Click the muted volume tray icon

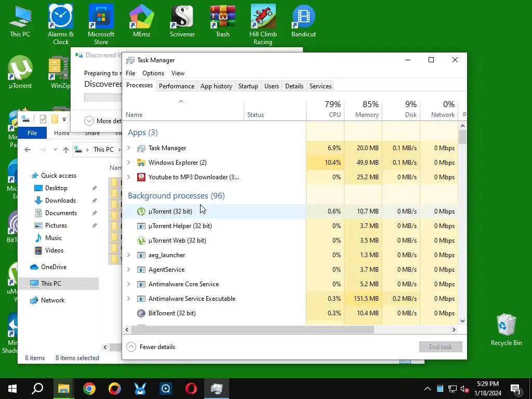coord(464,389)
